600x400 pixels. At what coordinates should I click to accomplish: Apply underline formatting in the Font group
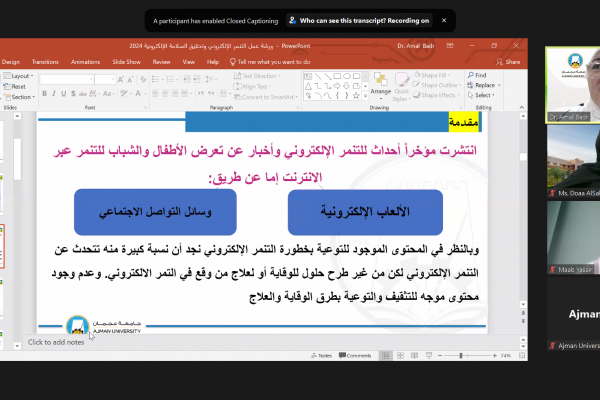[64, 93]
